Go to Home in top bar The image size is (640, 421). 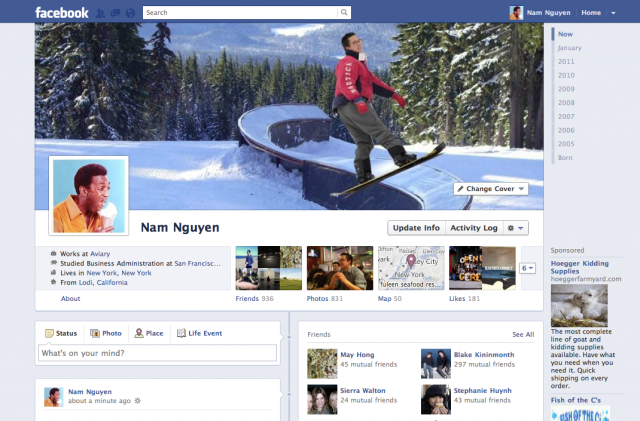pos(591,13)
